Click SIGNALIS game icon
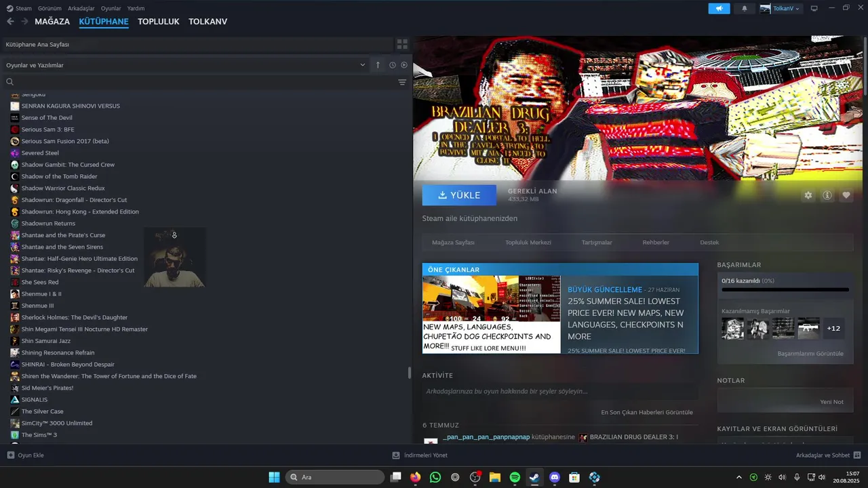The height and width of the screenshot is (488, 868). (15, 400)
